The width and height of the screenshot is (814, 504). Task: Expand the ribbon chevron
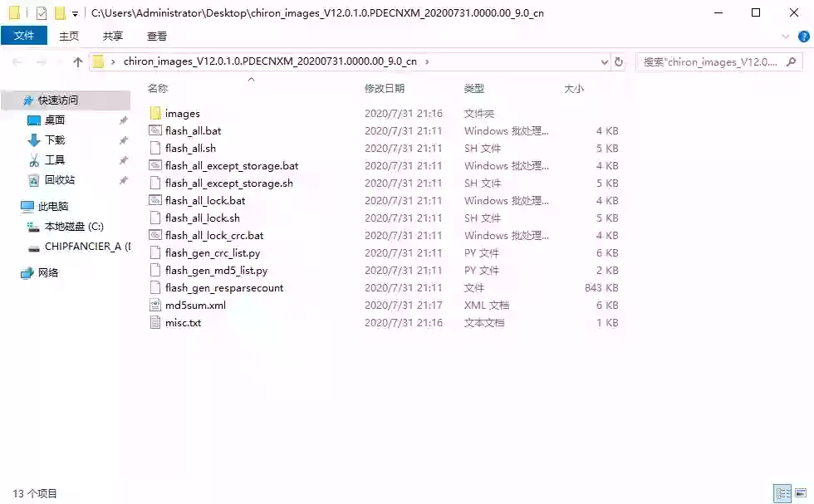786,37
